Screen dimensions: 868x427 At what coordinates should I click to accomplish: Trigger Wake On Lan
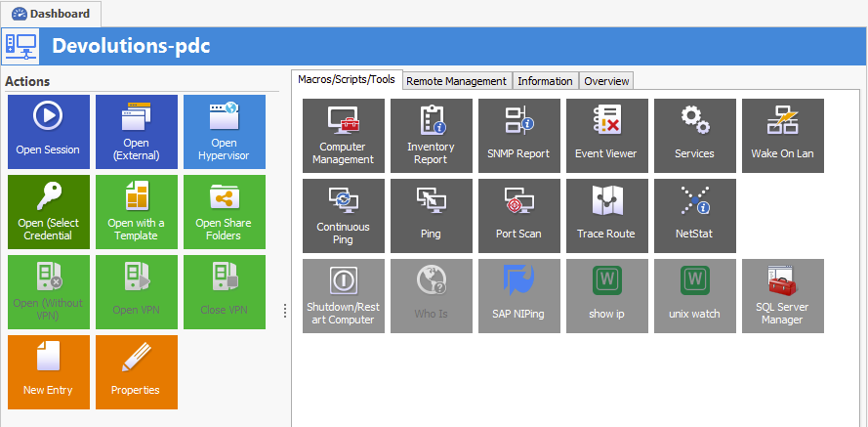click(782, 135)
